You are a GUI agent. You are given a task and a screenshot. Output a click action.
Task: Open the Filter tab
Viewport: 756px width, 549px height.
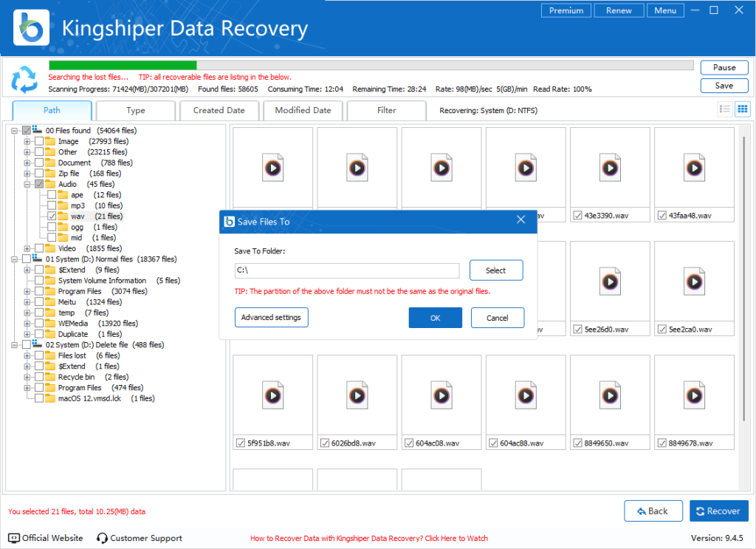pyautogui.click(x=387, y=110)
